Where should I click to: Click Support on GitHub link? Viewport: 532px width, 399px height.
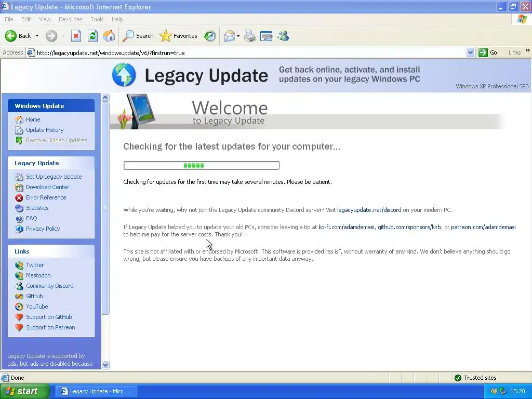[x=49, y=317]
